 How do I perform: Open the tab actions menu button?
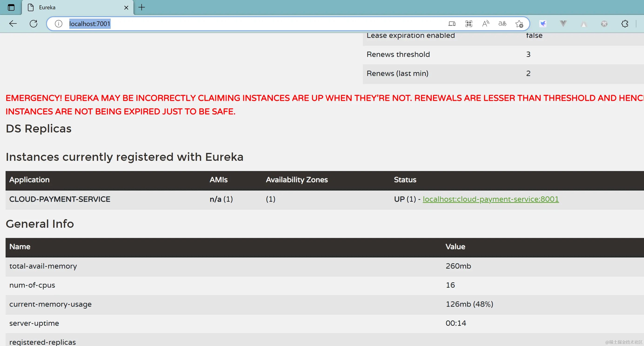point(11,7)
